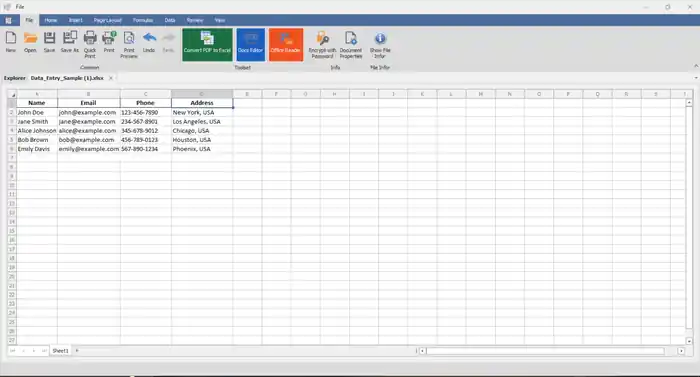This screenshot has height=377, width=700.
Task: Open the Page Layout ribbon tab
Action: pos(108,20)
